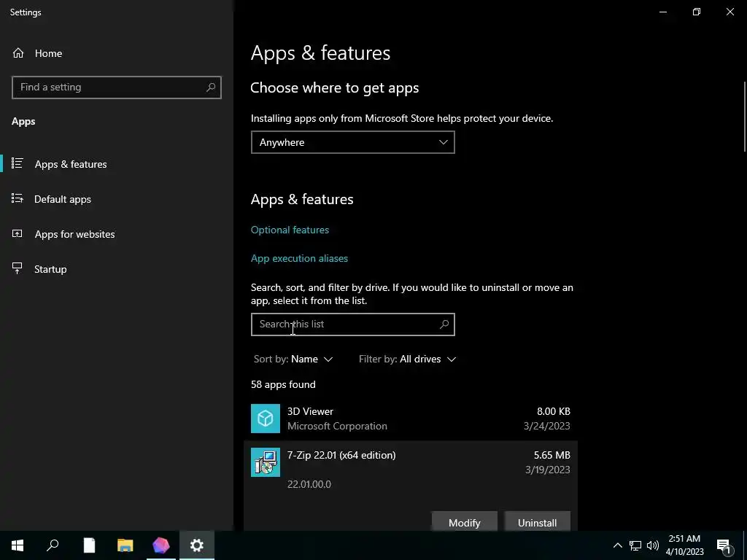
Task: Show hidden tray icons
Action: (617, 545)
